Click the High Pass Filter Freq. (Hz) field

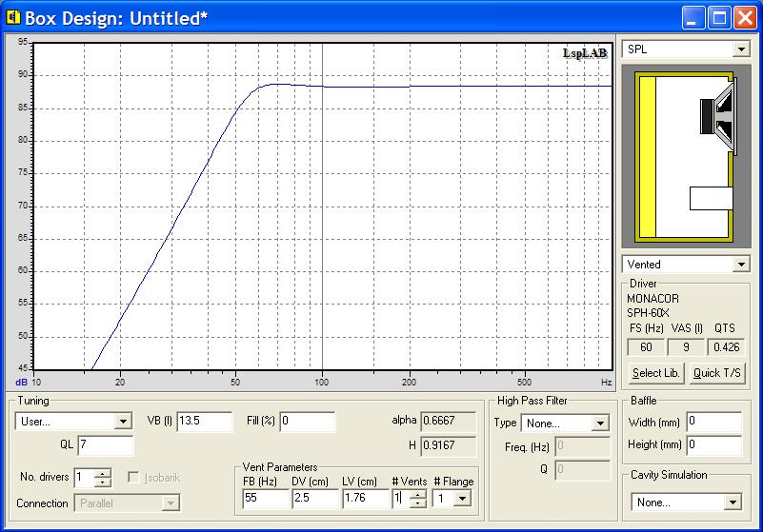tap(582, 446)
